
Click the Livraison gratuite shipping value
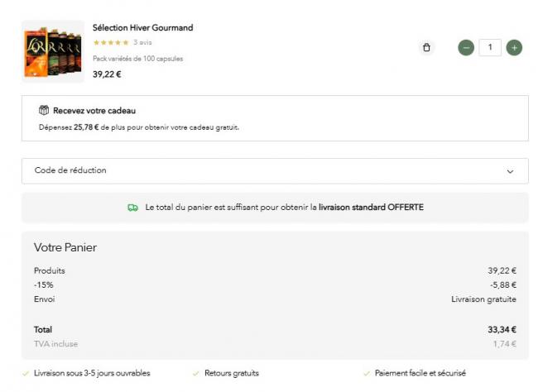(483, 299)
